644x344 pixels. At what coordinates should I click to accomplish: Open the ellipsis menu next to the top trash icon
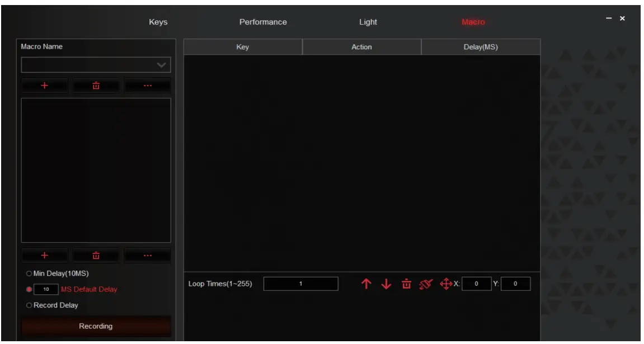(x=147, y=84)
